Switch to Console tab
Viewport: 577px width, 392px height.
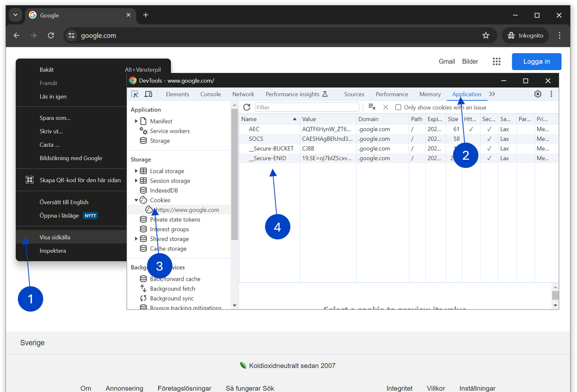tap(210, 94)
